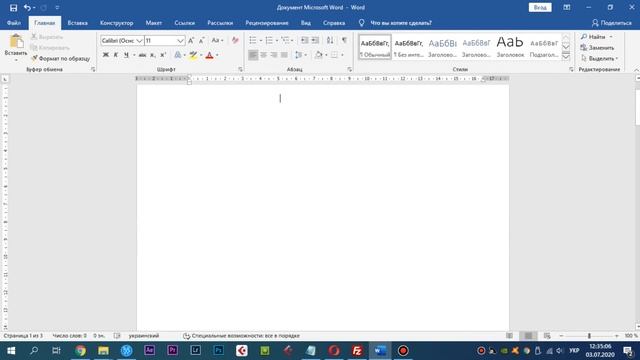Open the change case Aa dropdown
Image resolution: width=640 pixels, height=360 pixels.
pyautogui.click(x=217, y=40)
